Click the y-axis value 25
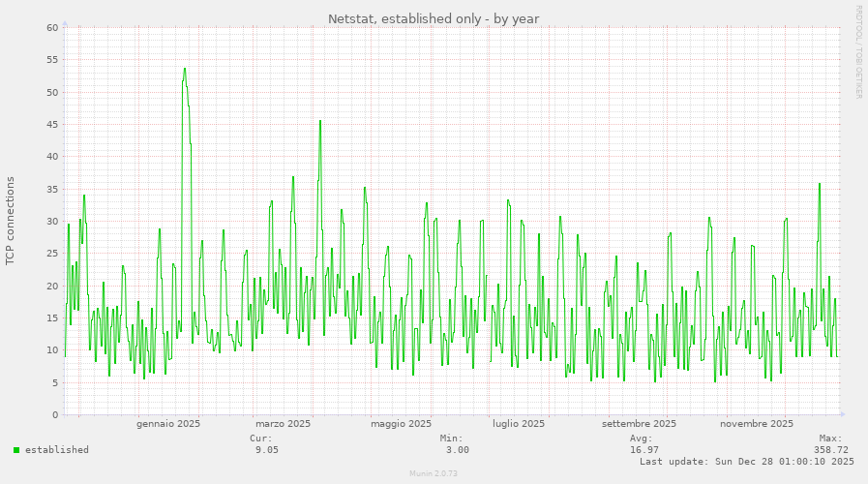The image size is (868, 484). pos(52,254)
